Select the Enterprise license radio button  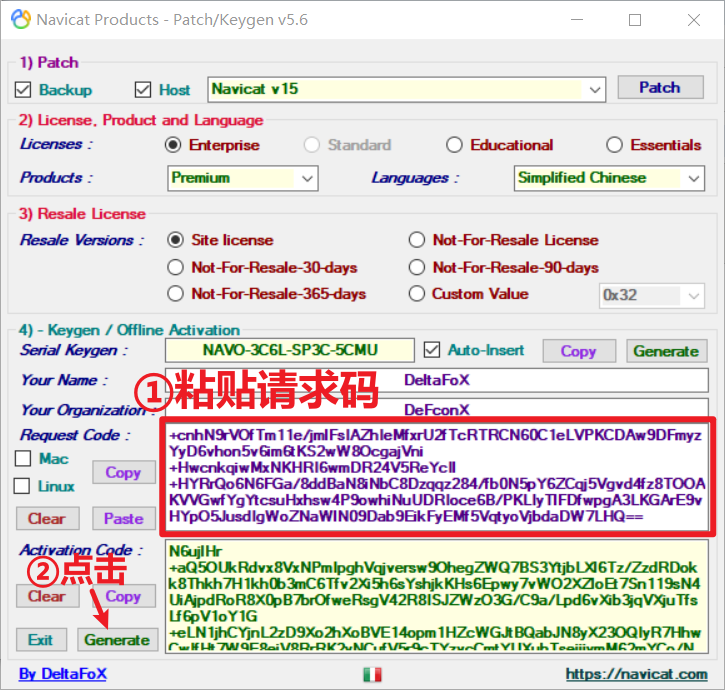(173, 145)
